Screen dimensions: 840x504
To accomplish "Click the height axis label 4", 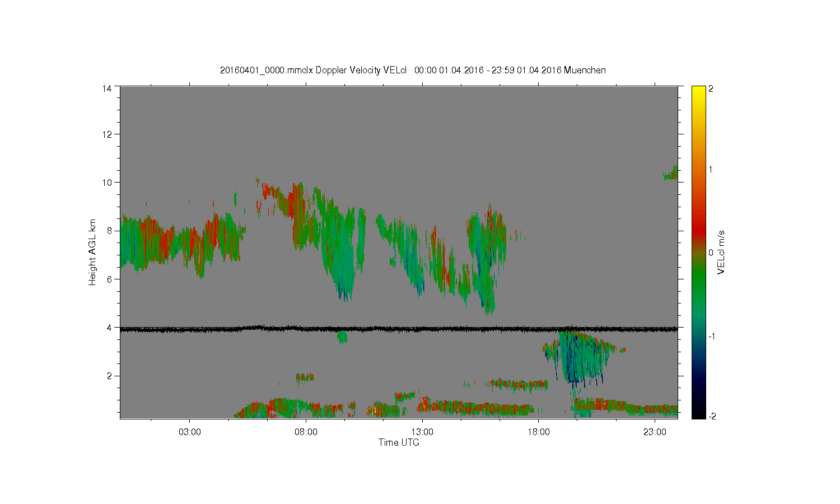I will tap(109, 328).
